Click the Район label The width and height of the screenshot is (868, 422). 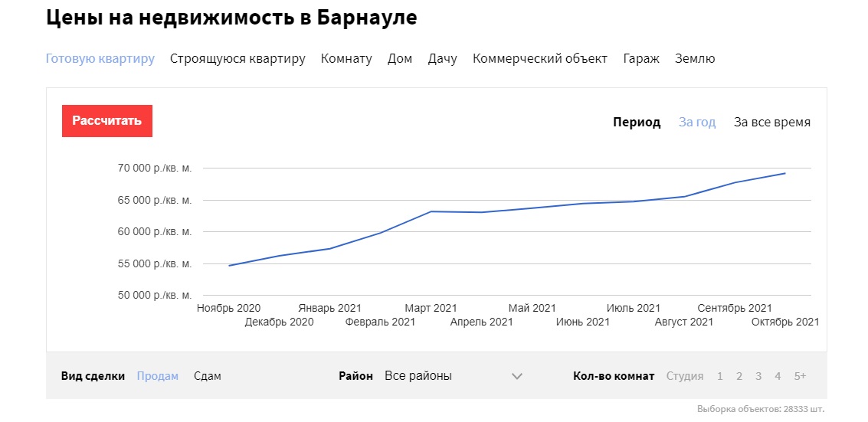(x=356, y=376)
